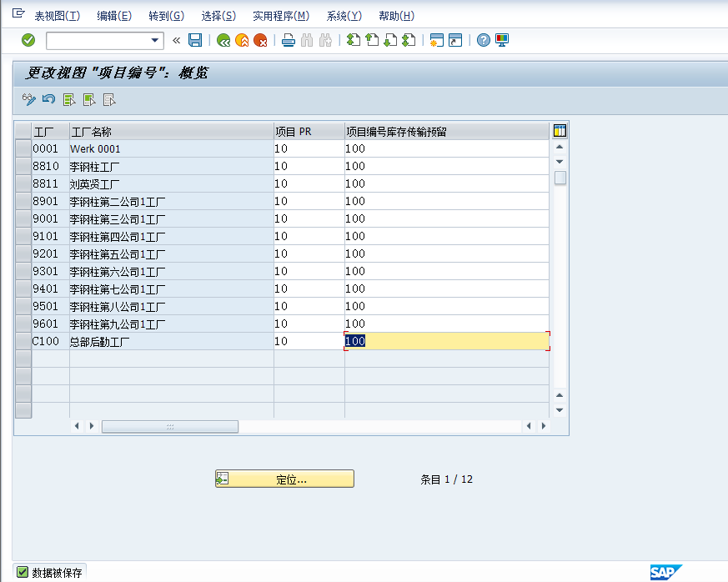Click the green Back icon
The height and width of the screenshot is (582, 728).
point(223,40)
